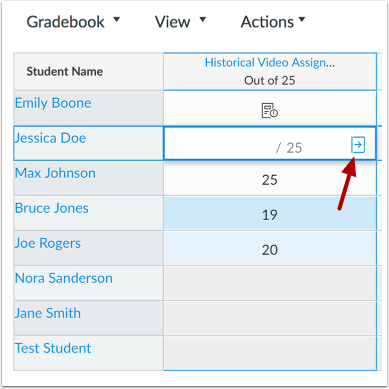Viewport: 389px width, 389px height.
Task: Open Emily Boone's student profile
Action: [x=53, y=103]
